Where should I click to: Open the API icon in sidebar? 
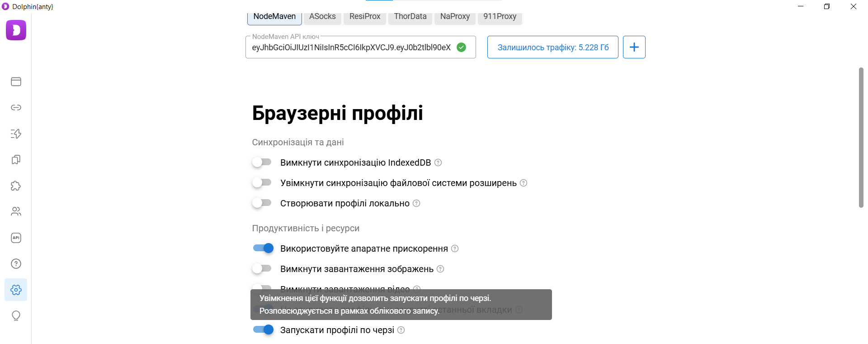coord(16,238)
